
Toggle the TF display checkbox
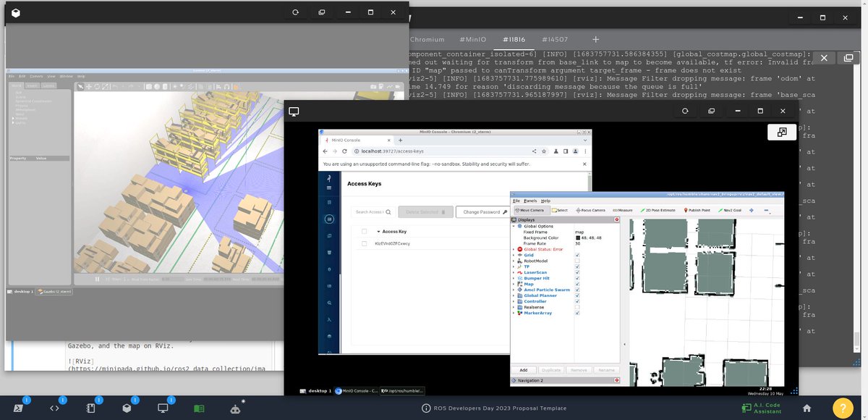pyautogui.click(x=576, y=266)
